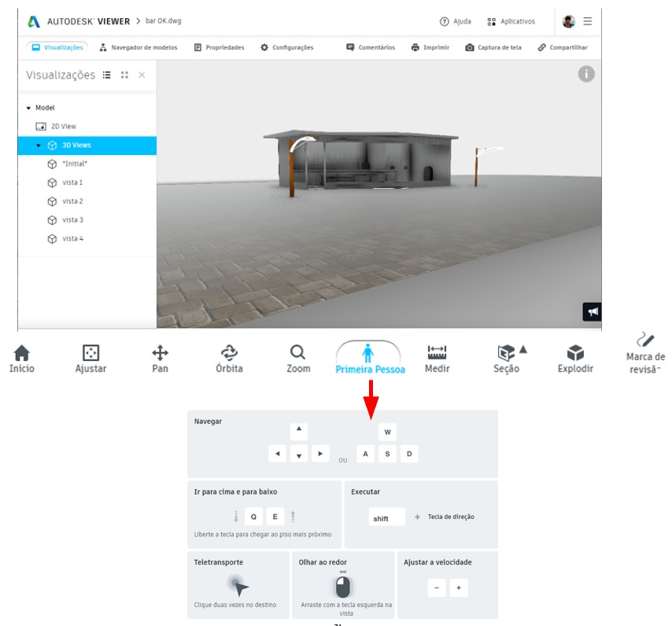The height and width of the screenshot is (626, 672).
Task: Close the Visualizações panel
Action: pyautogui.click(x=142, y=75)
